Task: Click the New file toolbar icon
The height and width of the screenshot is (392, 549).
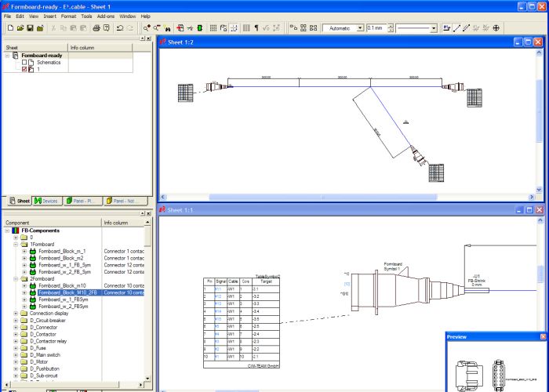Action: pyautogui.click(x=9, y=27)
